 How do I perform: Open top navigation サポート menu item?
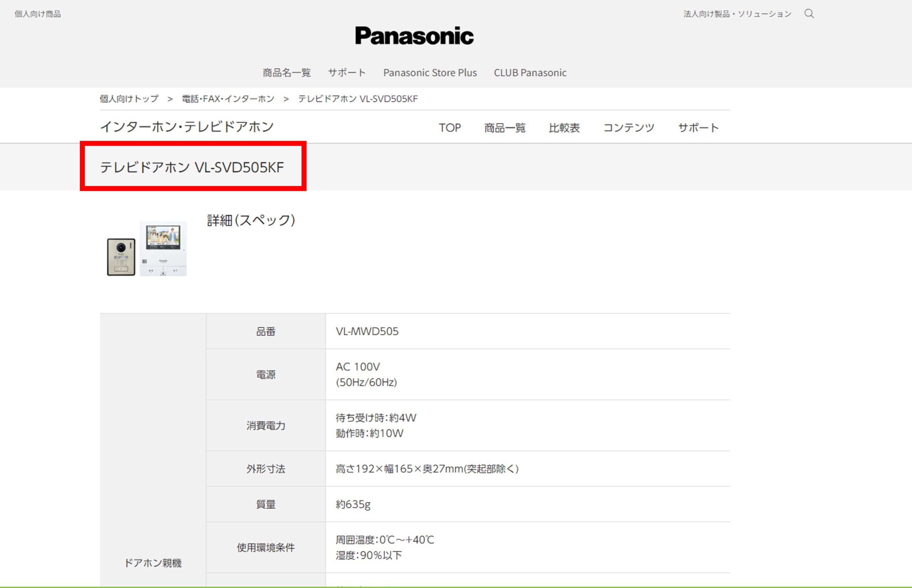(x=347, y=73)
